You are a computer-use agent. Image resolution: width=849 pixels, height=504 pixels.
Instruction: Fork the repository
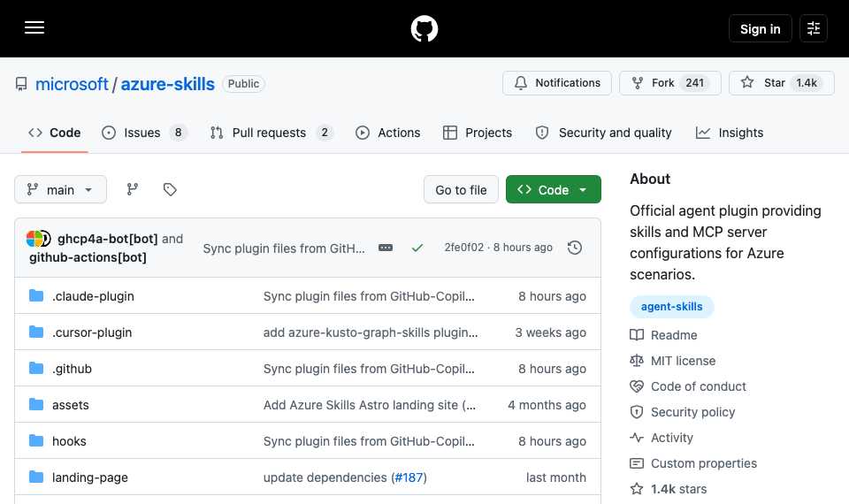tap(669, 83)
